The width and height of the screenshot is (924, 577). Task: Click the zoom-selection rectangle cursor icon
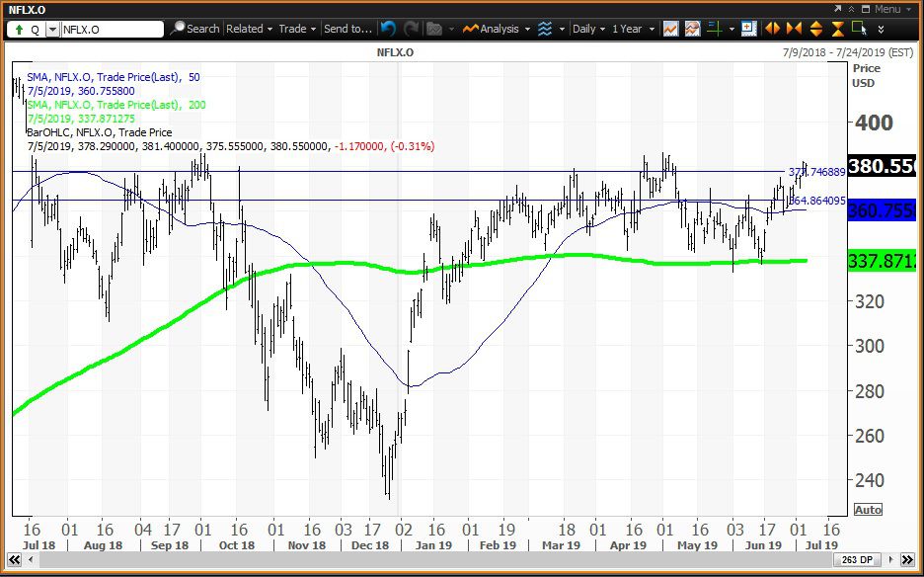click(859, 29)
